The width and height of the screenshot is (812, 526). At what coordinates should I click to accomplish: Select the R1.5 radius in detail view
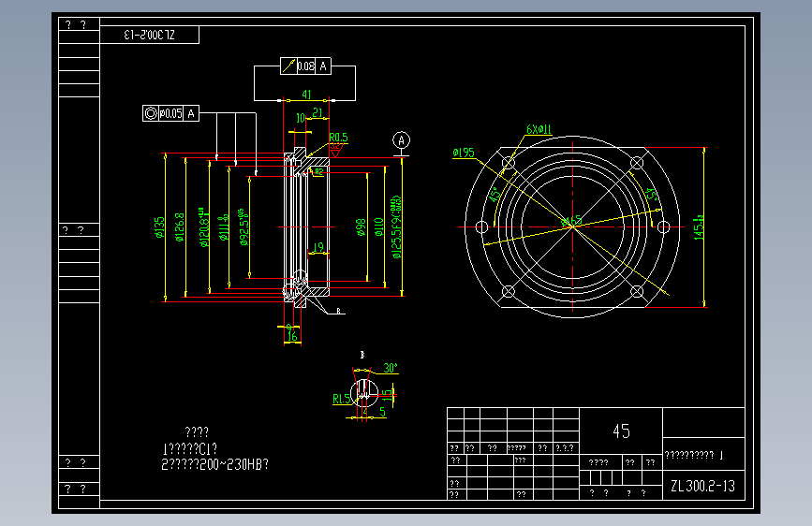pos(341,399)
